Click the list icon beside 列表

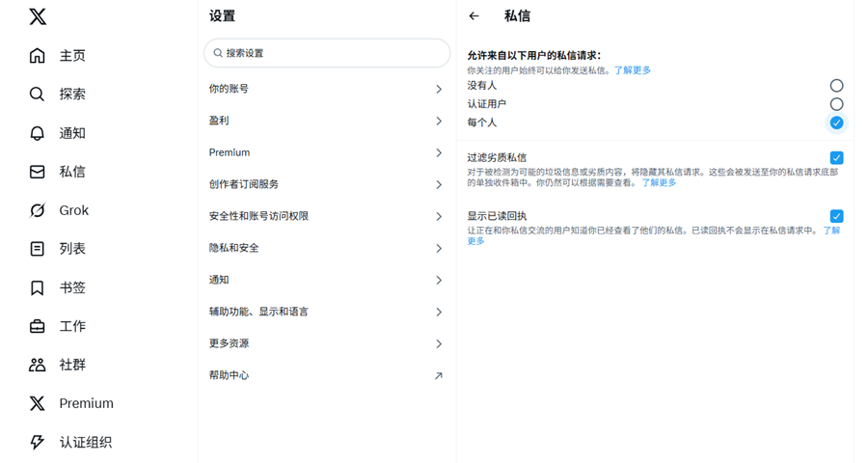tap(37, 249)
